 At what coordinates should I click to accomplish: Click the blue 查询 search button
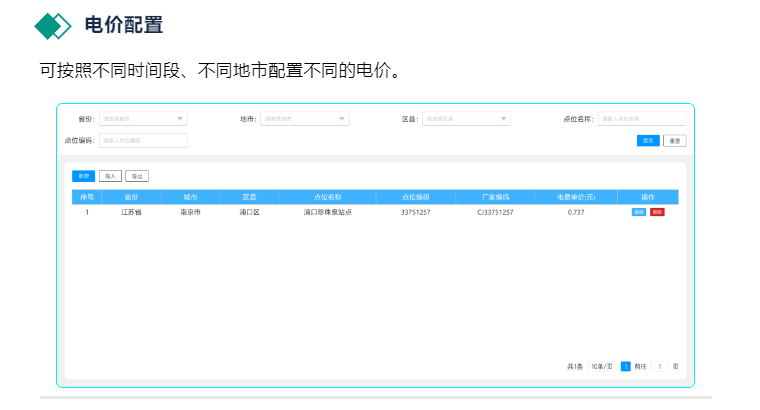[x=648, y=141]
